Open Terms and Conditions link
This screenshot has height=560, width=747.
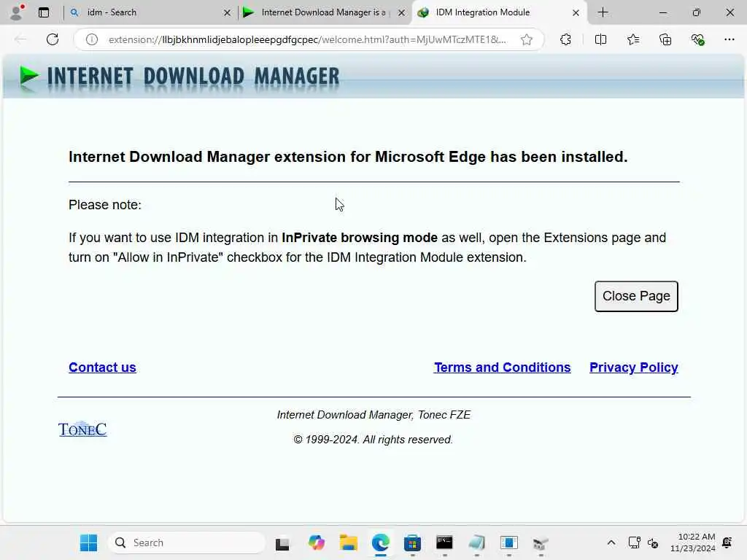[x=502, y=367]
